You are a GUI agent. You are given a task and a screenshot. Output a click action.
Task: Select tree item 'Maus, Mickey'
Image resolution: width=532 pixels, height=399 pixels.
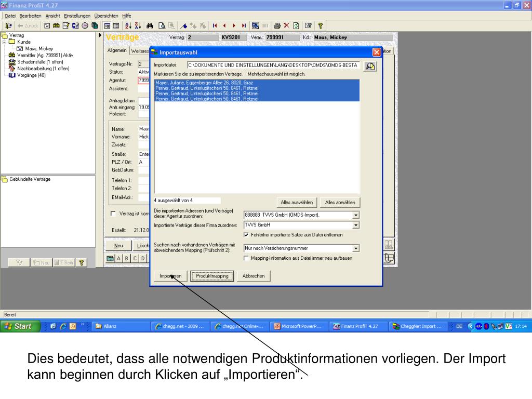[x=39, y=48]
